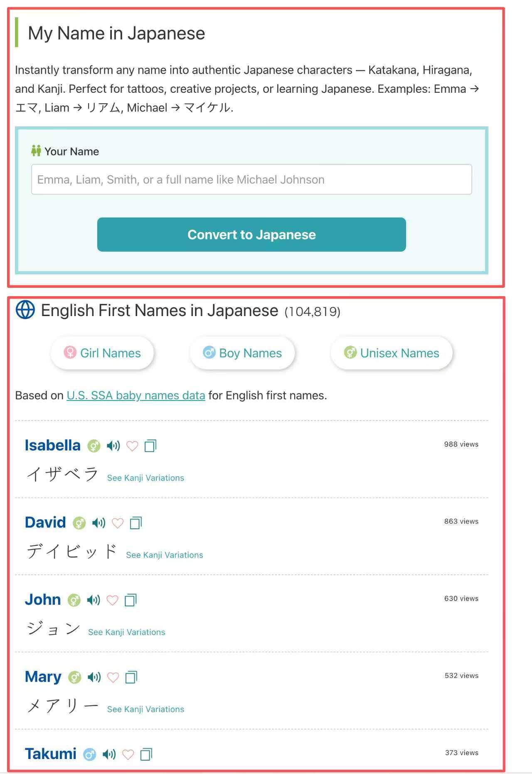Play Isabella audio pronunciation
The image size is (532, 774).
coord(113,446)
